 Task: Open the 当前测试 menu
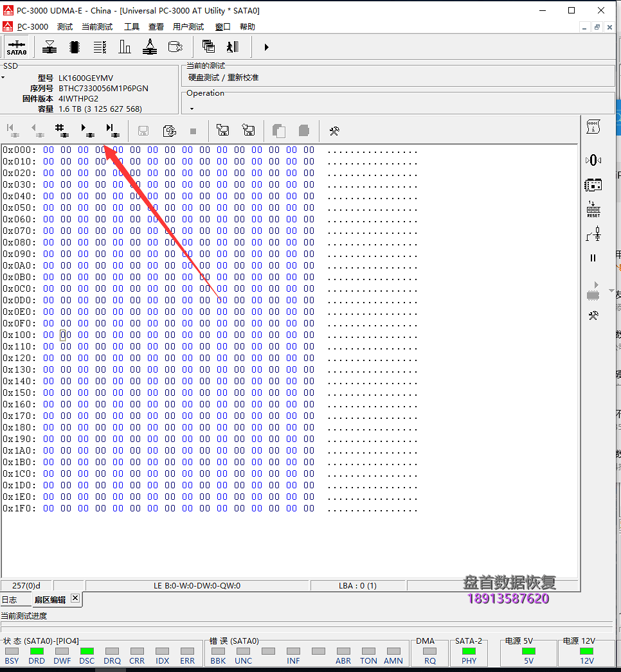(97, 26)
